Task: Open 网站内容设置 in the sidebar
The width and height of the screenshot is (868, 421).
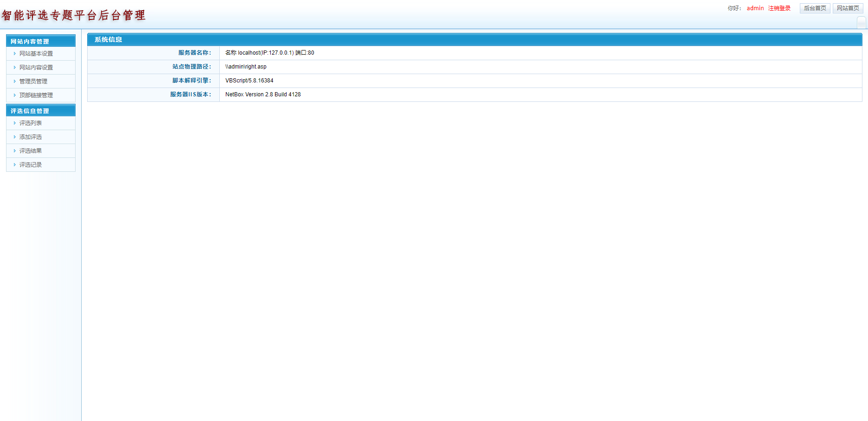Action: [x=36, y=68]
